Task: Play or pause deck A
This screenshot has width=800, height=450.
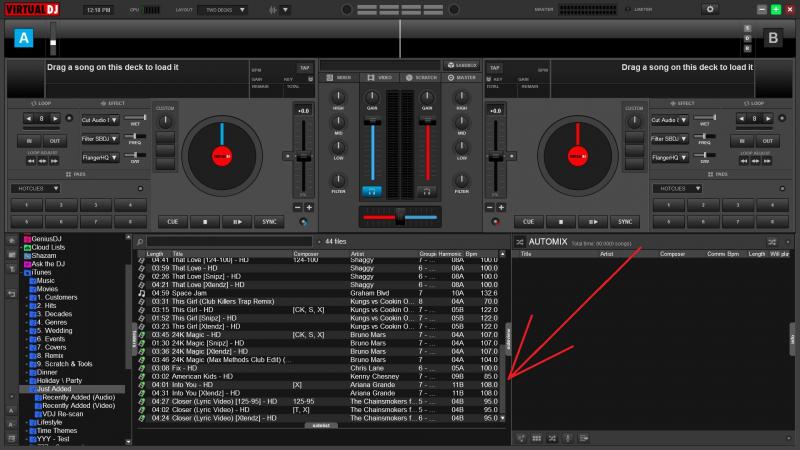Action: (x=237, y=222)
